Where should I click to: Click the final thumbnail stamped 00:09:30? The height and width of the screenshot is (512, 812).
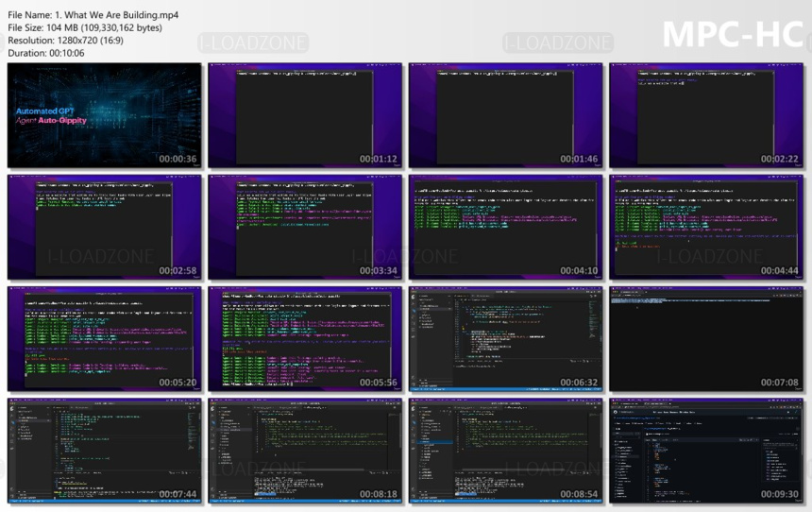(706, 451)
